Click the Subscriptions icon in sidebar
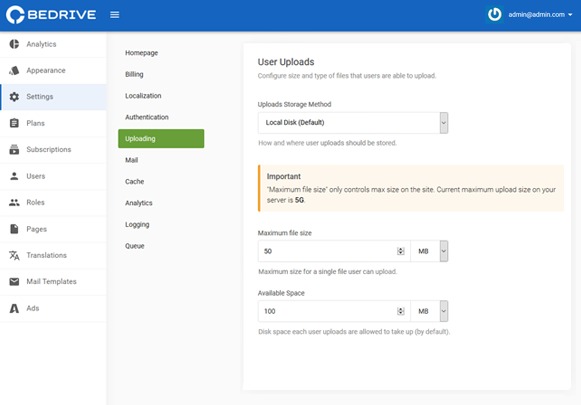 (x=14, y=149)
